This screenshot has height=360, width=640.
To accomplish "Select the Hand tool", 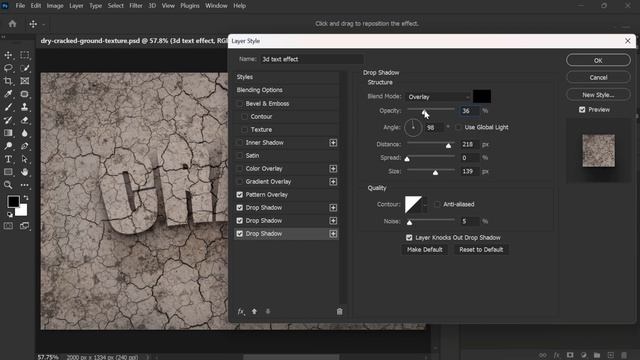I will tap(24, 172).
